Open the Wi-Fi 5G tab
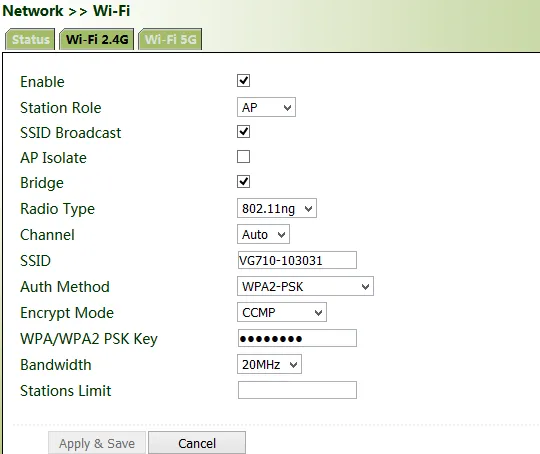The image size is (540, 454). pos(170,39)
